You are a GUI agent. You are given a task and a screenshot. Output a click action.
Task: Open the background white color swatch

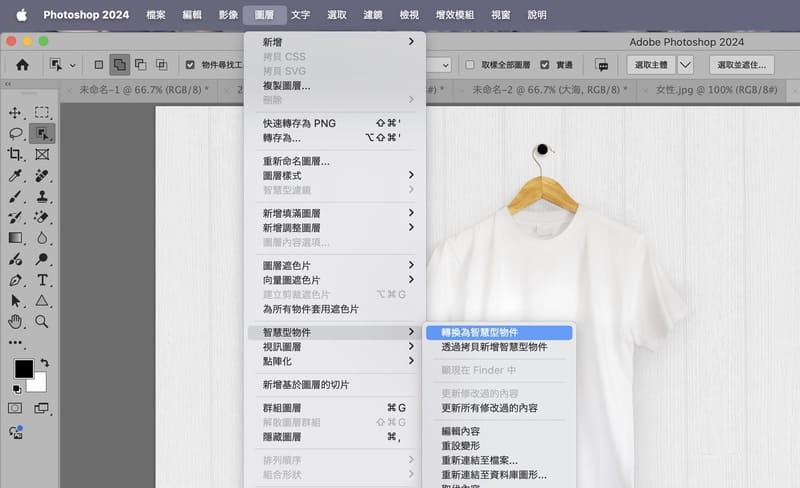coord(40,384)
